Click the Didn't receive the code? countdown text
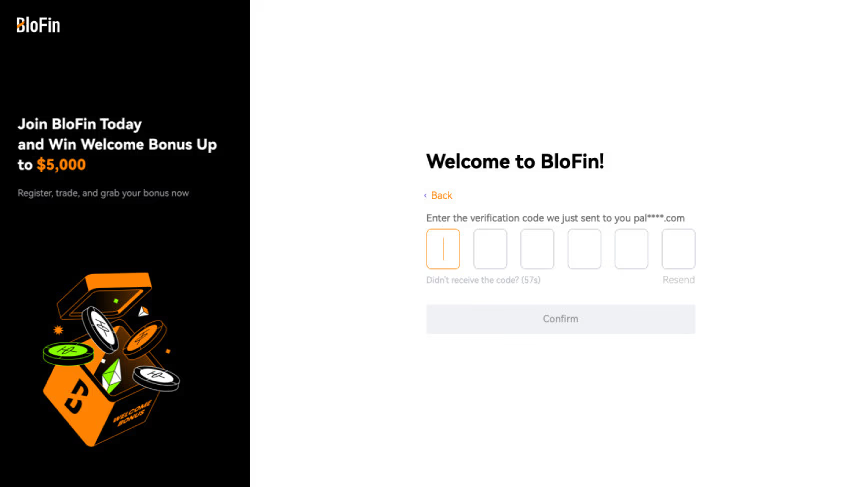The image size is (867, 487). click(483, 280)
